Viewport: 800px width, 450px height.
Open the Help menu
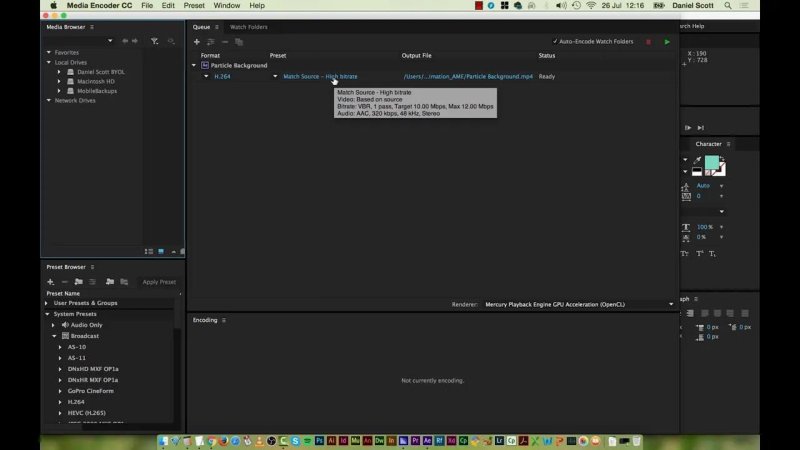257,6
